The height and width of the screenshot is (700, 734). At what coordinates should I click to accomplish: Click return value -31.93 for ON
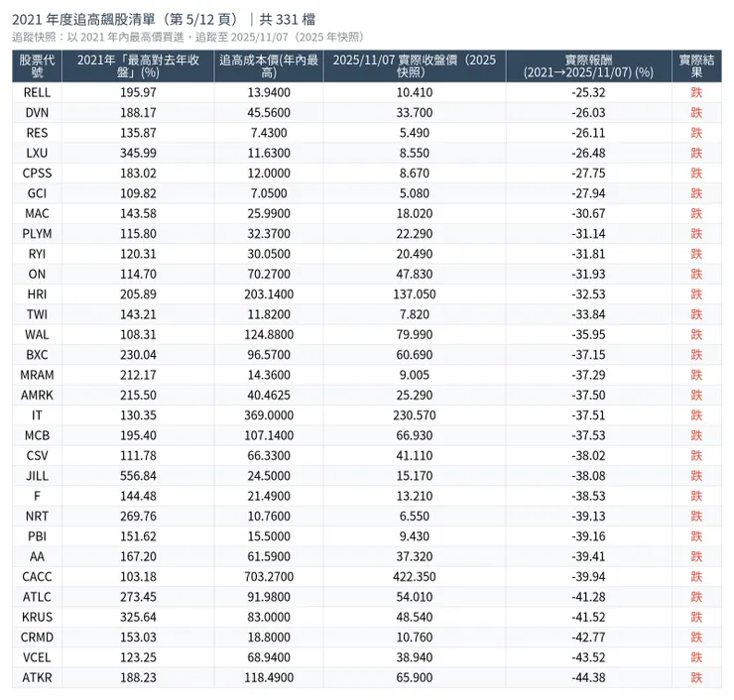(588, 274)
